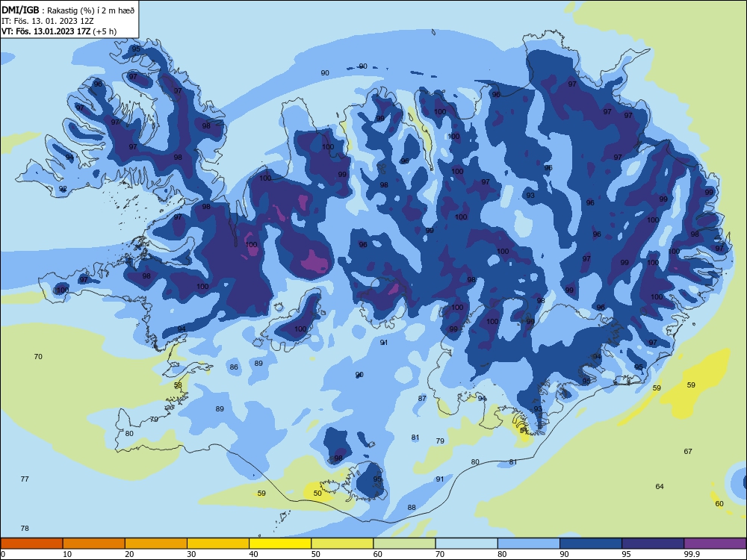Select the orange 10–20 legend color block
Screen dimensions: 747x560
click(94, 544)
